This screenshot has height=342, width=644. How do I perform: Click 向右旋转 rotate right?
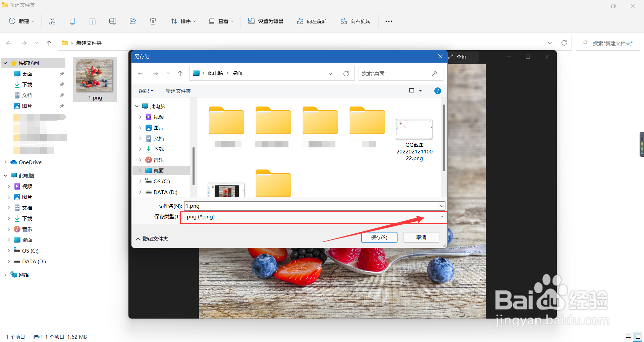(356, 21)
